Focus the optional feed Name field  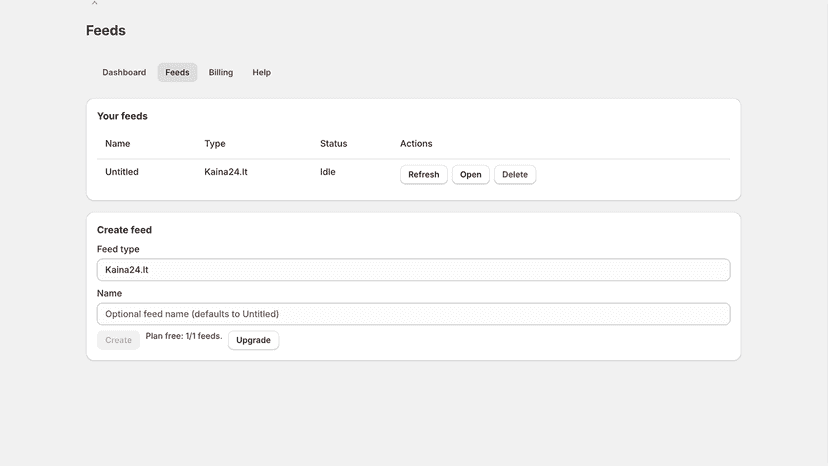click(413, 314)
